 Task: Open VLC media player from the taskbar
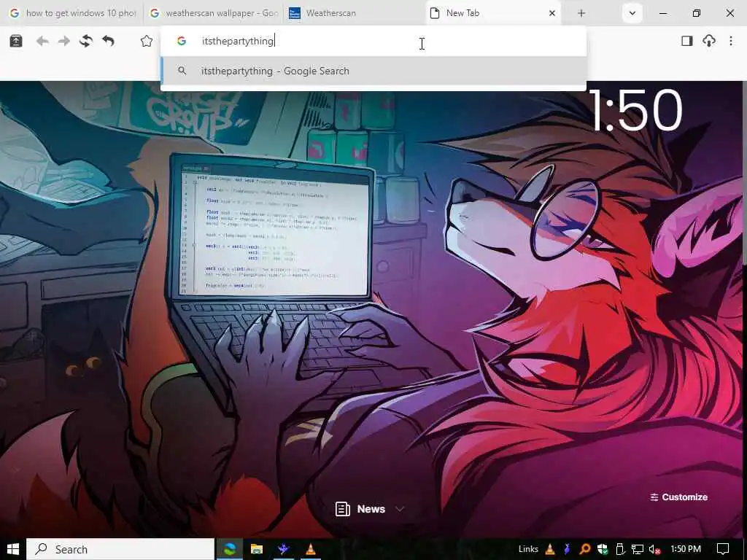311,549
